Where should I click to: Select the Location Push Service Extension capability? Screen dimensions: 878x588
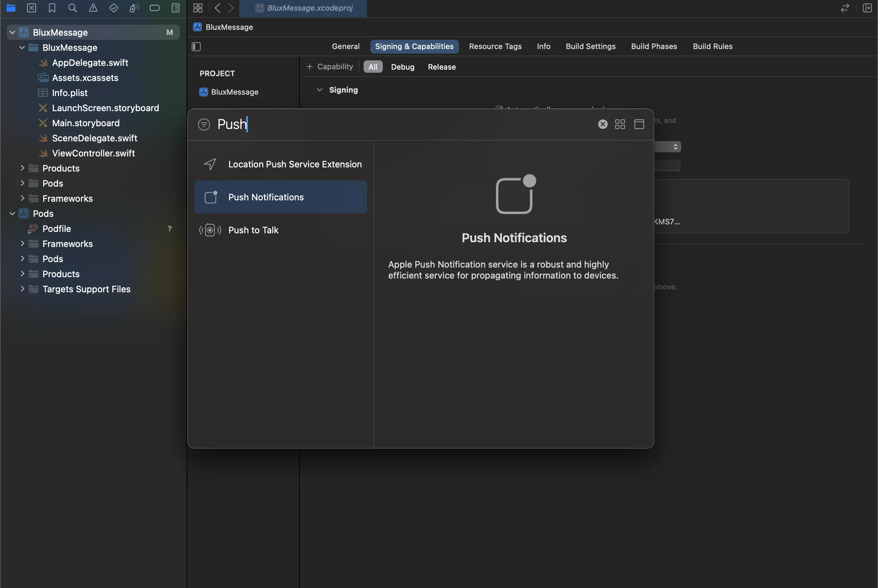tap(281, 164)
